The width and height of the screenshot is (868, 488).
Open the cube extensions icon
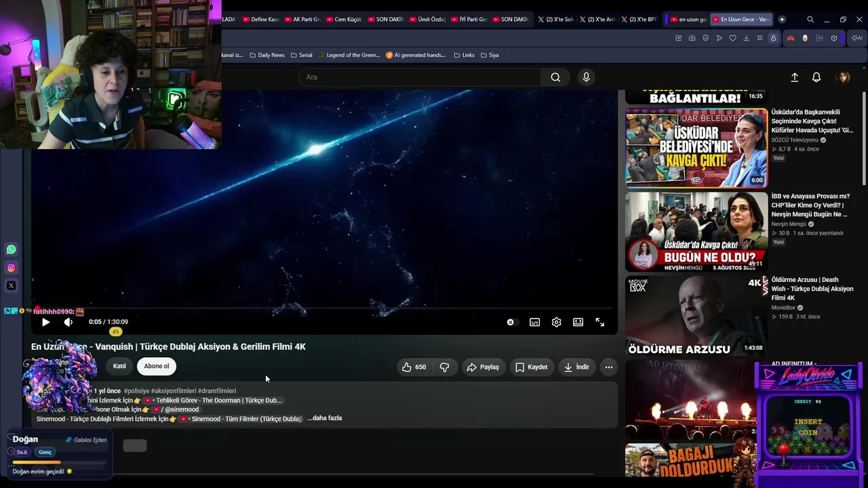(834, 38)
